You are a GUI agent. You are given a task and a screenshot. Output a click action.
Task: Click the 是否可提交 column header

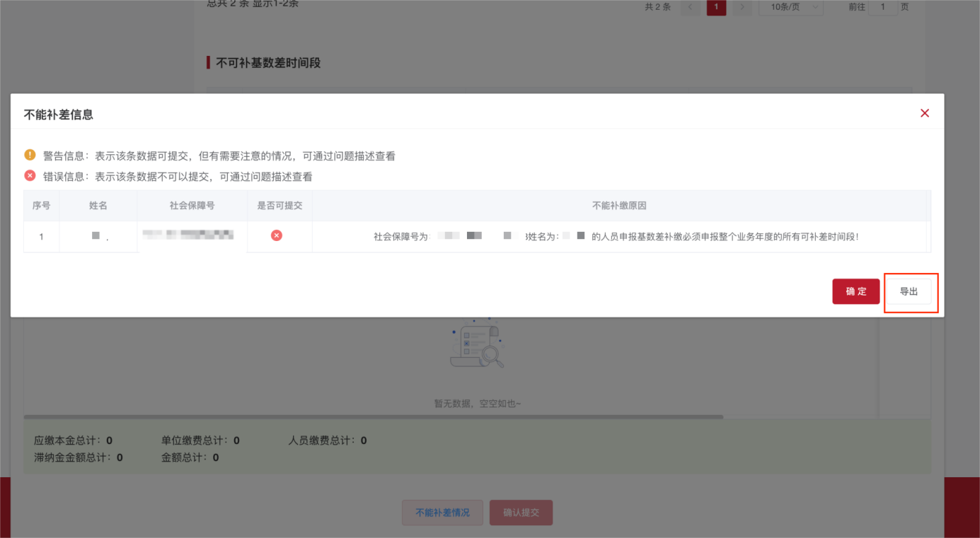click(279, 205)
